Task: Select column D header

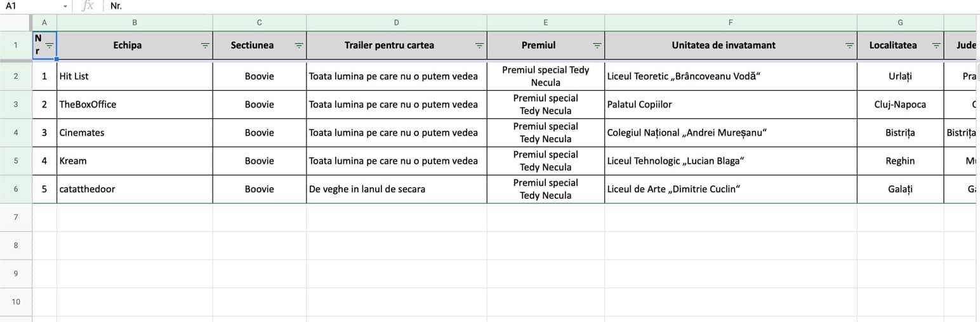Action: (x=397, y=22)
